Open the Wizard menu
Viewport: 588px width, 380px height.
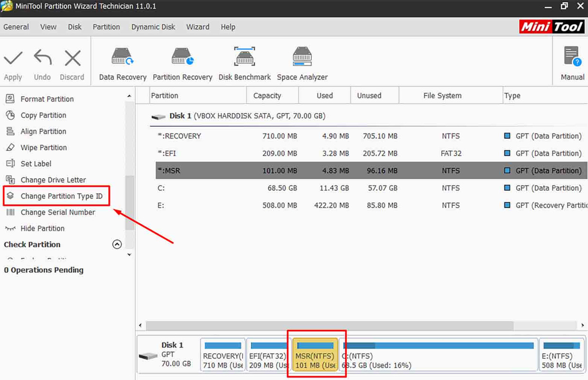pyautogui.click(x=197, y=27)
